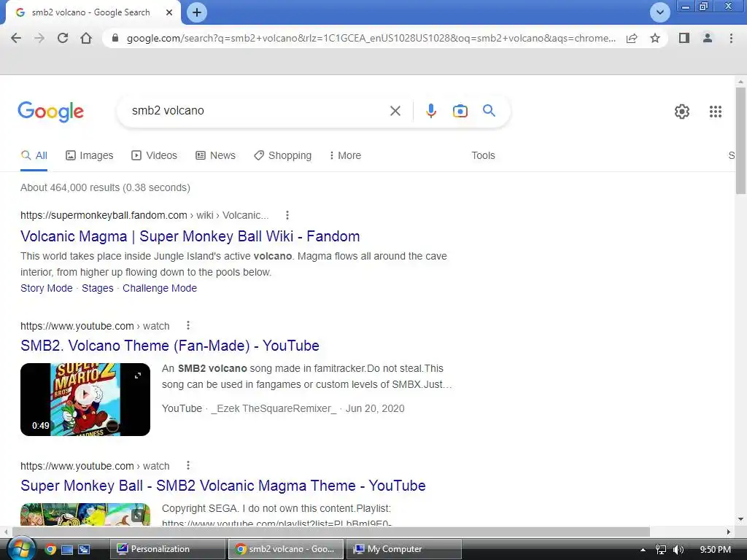Viewport: 747px width, 560px height.
Task: Click the horizontal scrollbar at page bottom
Action: (x=331, y=532)
